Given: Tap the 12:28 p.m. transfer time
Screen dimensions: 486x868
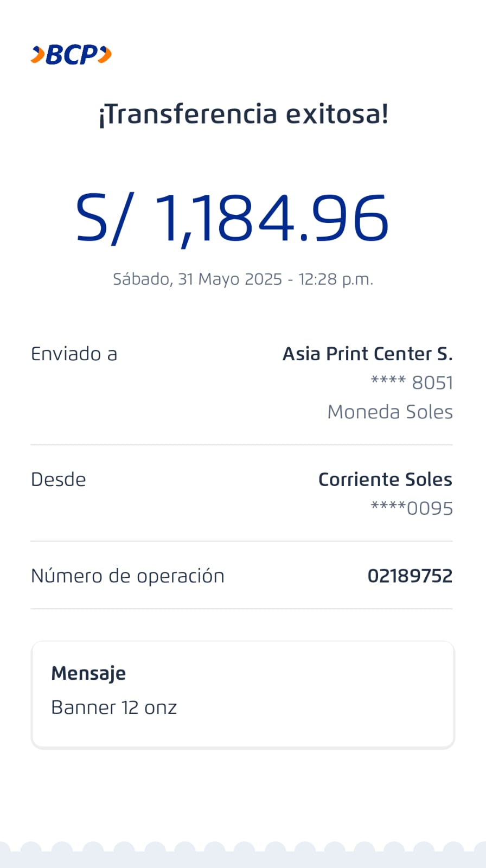Looking at the screenshot, I should tap(336, 279).
